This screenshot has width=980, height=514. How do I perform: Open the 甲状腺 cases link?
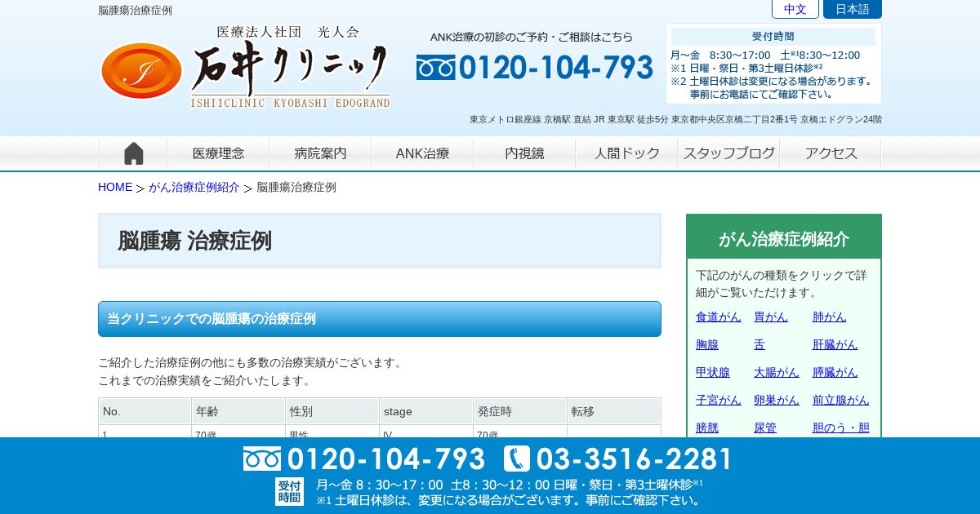(x=713, y=372)
